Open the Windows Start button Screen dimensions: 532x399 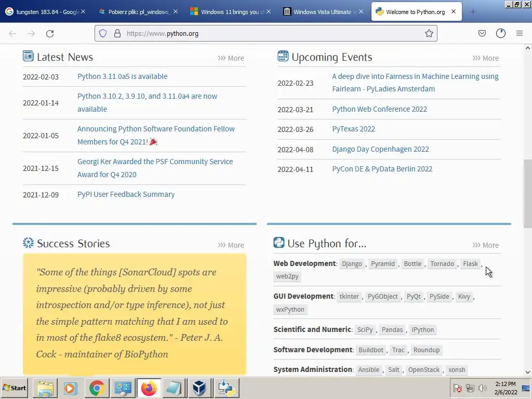pyautogui.click(x=14, y=388)
